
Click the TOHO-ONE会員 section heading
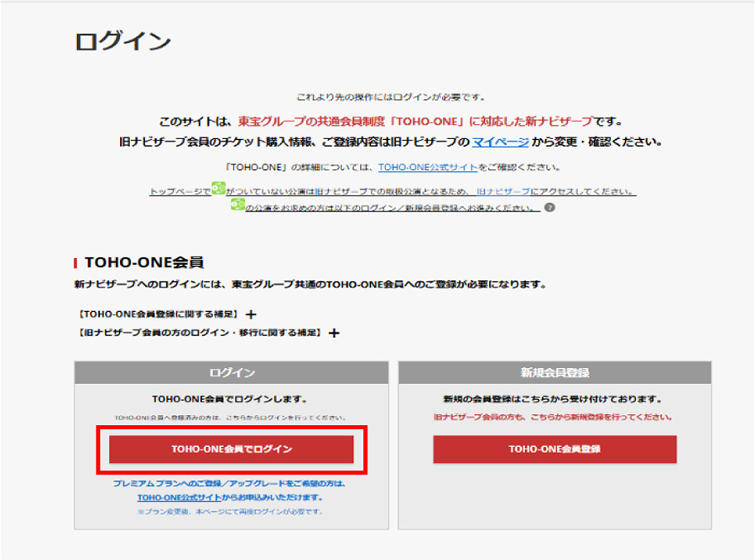tap(144, 262)
